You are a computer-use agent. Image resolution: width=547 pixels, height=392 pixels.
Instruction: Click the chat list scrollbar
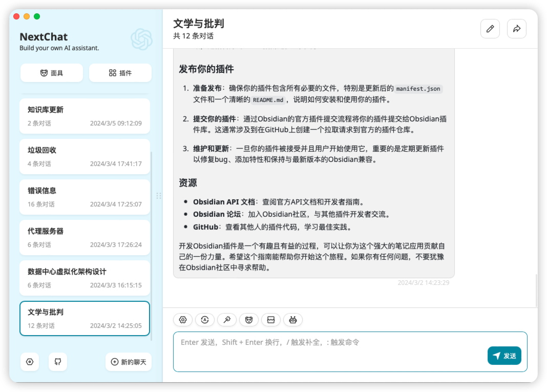[x=152, y=246]
